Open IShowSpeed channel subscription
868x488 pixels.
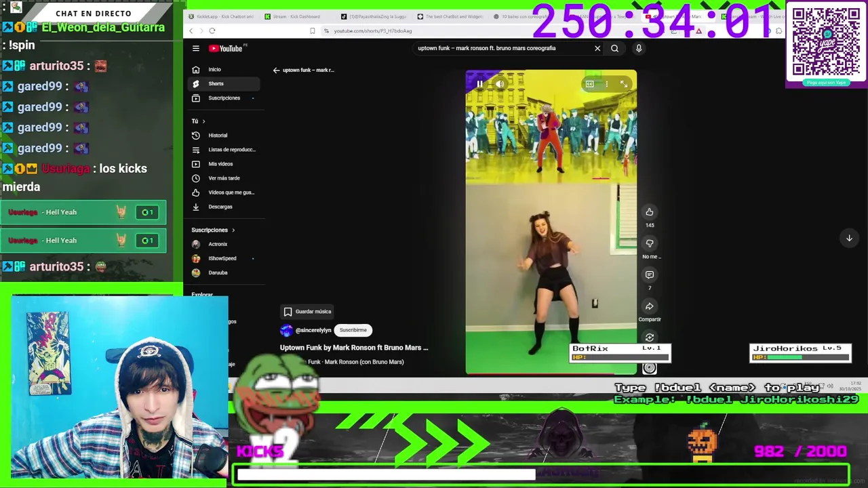(224, 258)
